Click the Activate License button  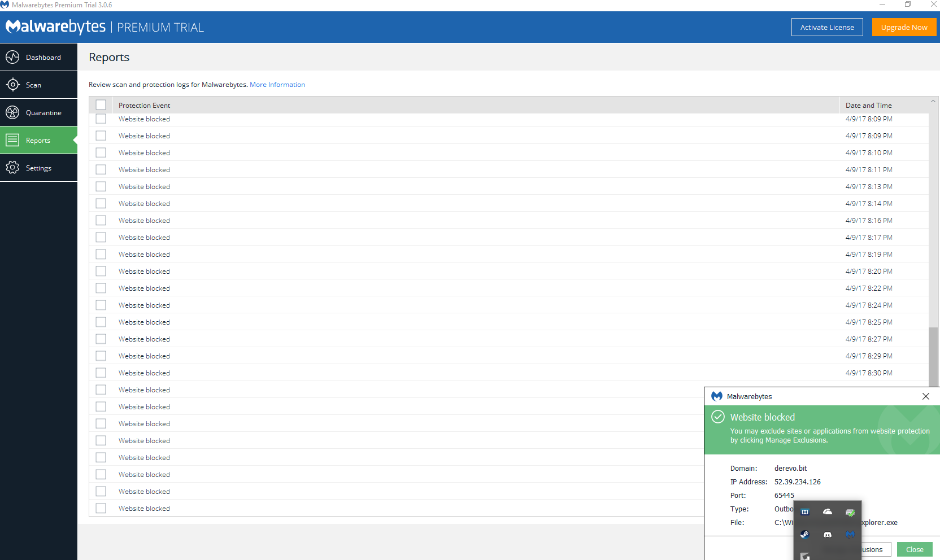pos(827,27)
